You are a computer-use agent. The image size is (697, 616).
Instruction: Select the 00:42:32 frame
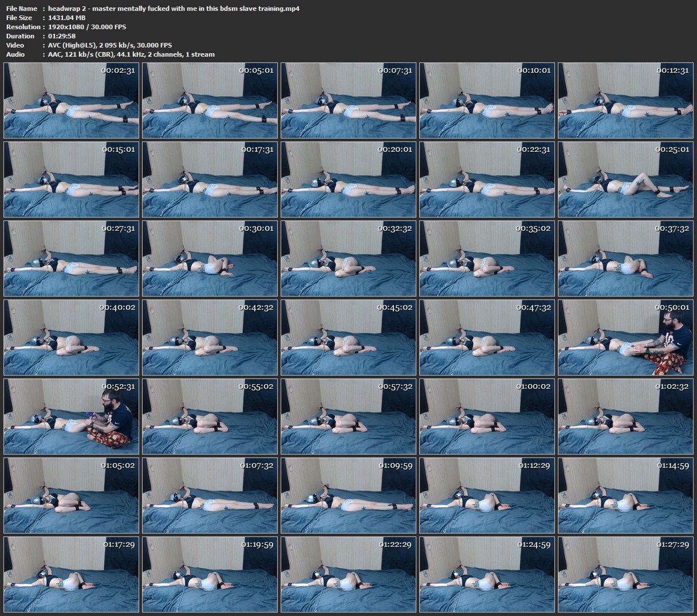click(x=210, y=337)
